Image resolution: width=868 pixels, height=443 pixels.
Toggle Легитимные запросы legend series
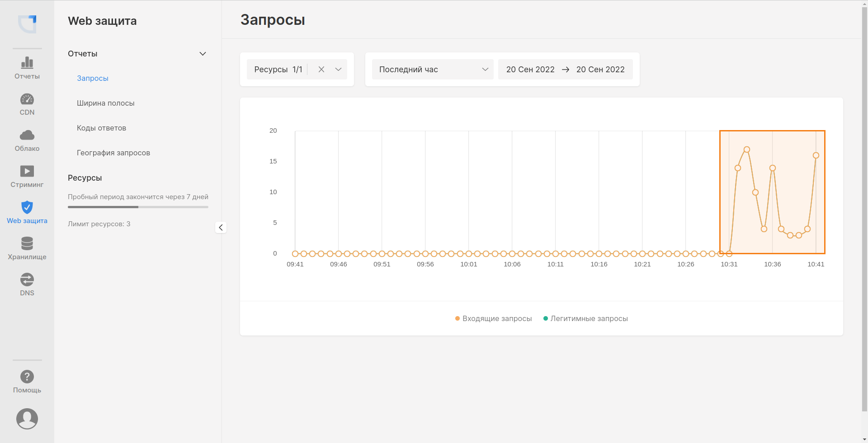585,318
